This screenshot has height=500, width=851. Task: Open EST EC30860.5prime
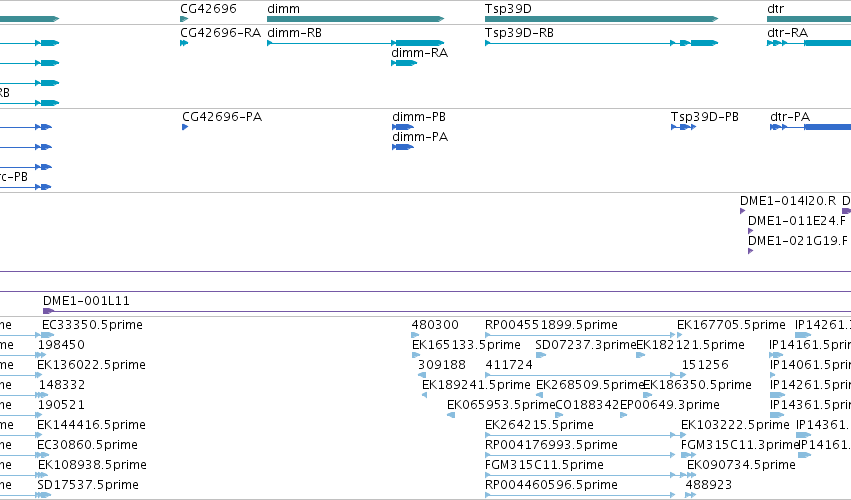coord(87,445)
